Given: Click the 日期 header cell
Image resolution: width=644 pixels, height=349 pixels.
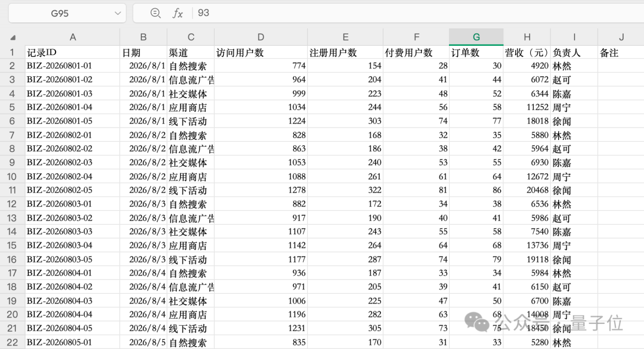Looking at the screenshot, I should 143,52.
